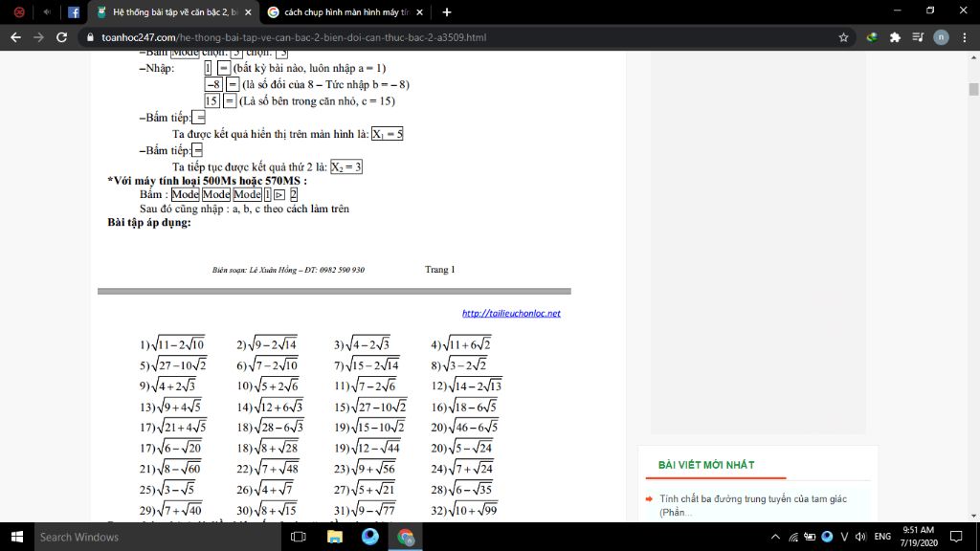The width and height of the screenshot is (980, 551).
Task: Close the 'cách chụp hình màn hình' tab
Action: click(x=419, y=11)
